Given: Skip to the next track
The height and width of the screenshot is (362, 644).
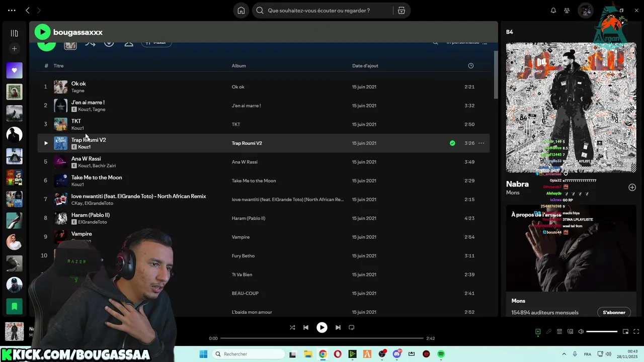Looking at the screenshot, I should pos(338,327).
